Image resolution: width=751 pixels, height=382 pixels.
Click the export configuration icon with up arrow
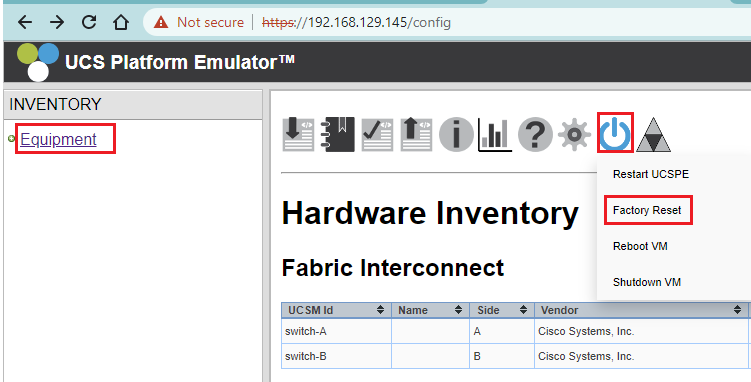coord(416,135)
